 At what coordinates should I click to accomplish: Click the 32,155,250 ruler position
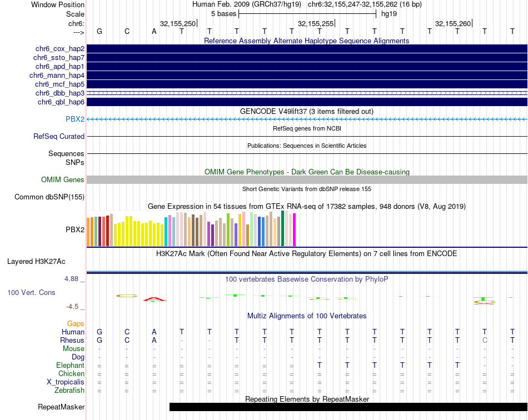pyautogui.click(x=178, y=23)
